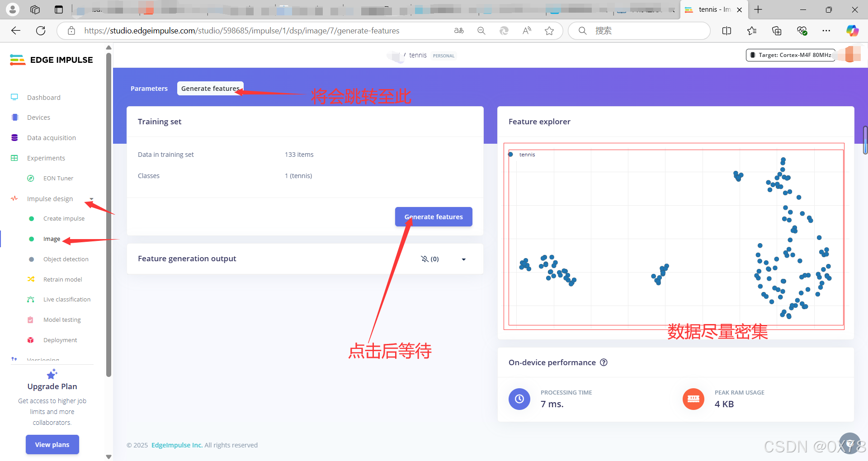Open the split screen icon
The image size is (868, 461).
coord(727,31)
